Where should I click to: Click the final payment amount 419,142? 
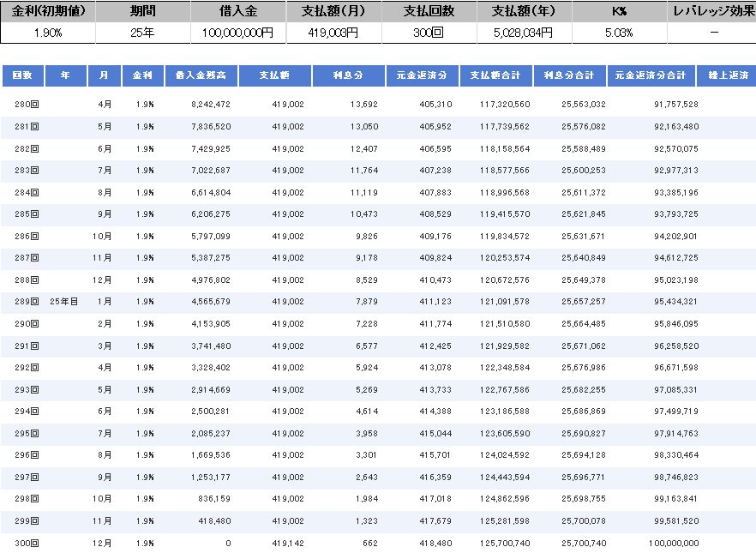pyautogui.click(x=288, y=543)
